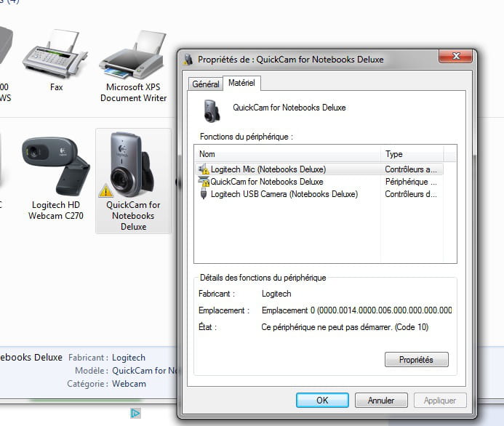Viewport: 504px width, 426px height.
Task: Sort the list by Nom column header
Action: click(x=287, y=154)
